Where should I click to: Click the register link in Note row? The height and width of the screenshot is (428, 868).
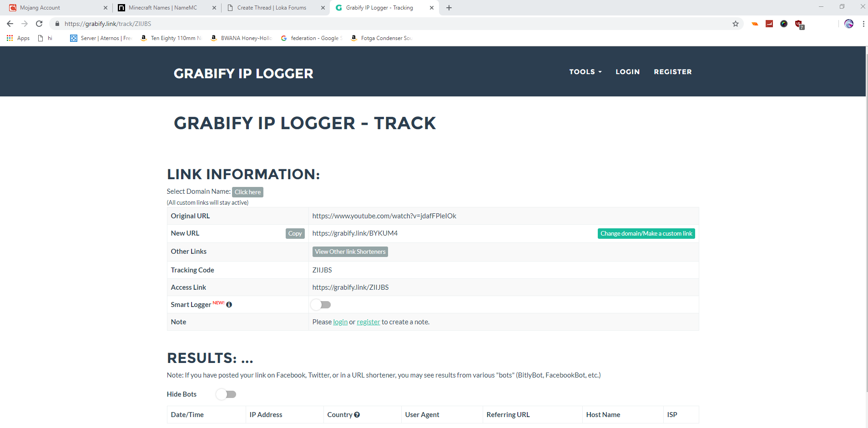[368, 322]
